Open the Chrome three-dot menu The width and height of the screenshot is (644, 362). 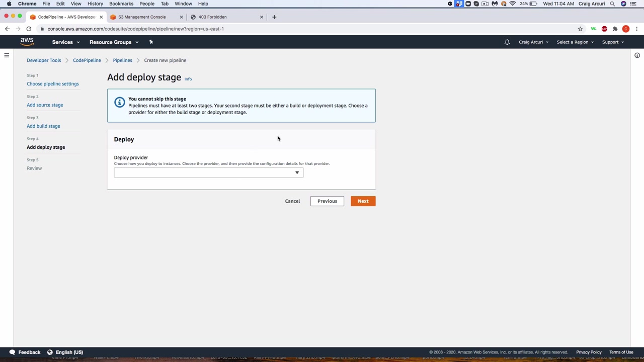coord(636,29)
